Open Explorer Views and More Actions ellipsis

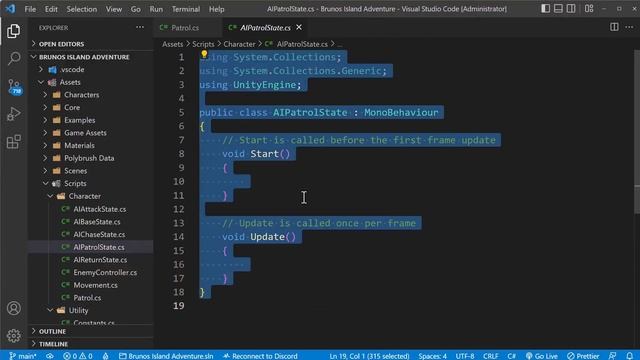click(x=140, y=27)
